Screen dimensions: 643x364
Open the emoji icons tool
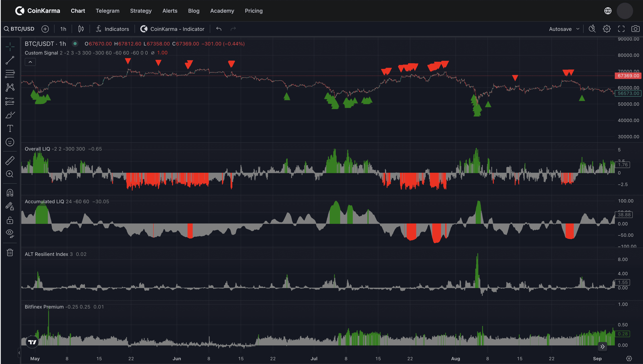[10, 142]
